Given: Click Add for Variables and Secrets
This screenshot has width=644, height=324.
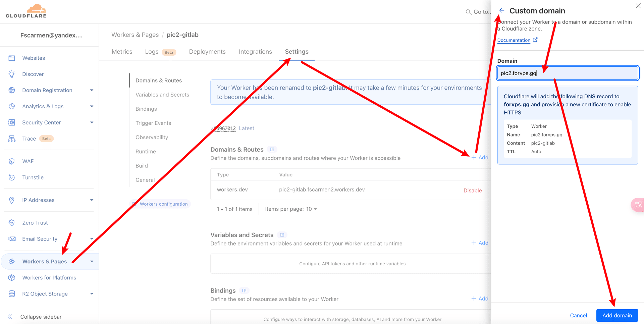Looking at the screenshot, I should point(480,243).
